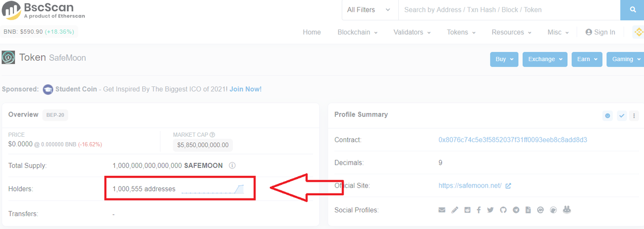Screen dimensions: 644x229
Task: Open the PancakeSwap bunny icon
Action: tap(567, 210)
